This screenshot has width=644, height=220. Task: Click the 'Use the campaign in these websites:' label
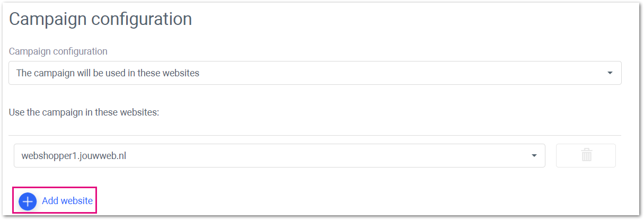tap(84, 113)
